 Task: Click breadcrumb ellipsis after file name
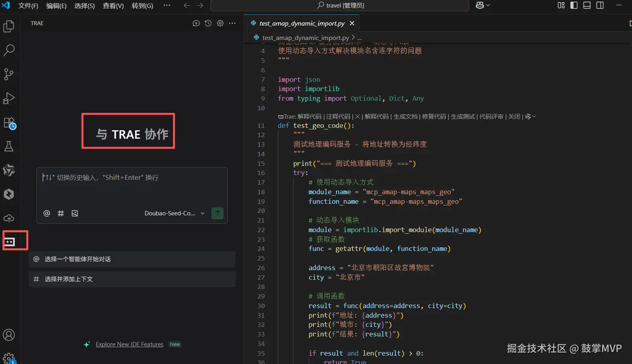tap(359, 38)
